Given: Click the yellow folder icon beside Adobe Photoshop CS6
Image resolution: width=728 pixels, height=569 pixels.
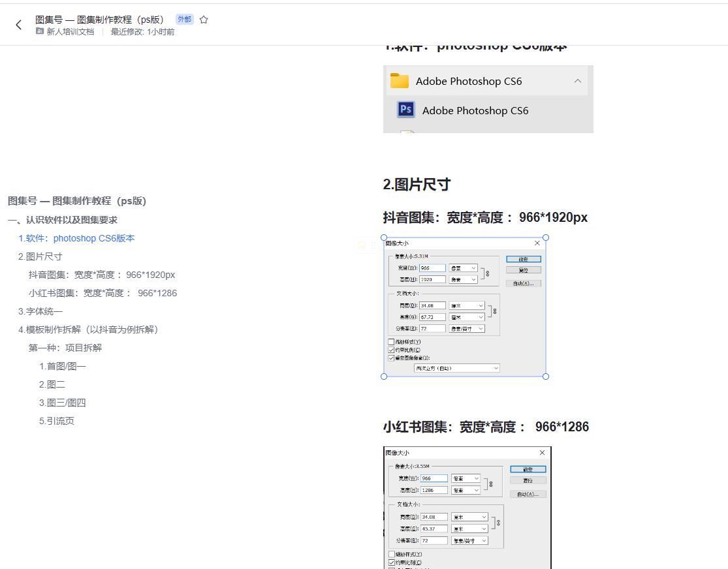Looking at the screenshot, I should [400, 81].
